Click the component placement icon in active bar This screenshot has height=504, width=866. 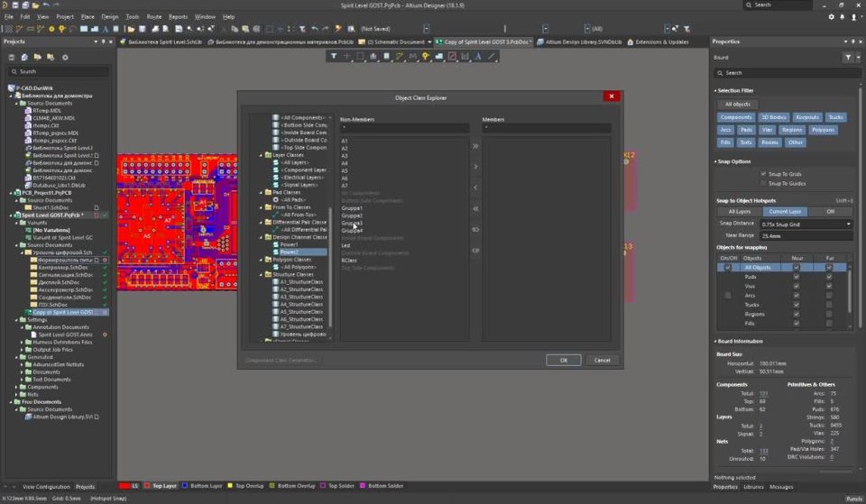point(387,56)
